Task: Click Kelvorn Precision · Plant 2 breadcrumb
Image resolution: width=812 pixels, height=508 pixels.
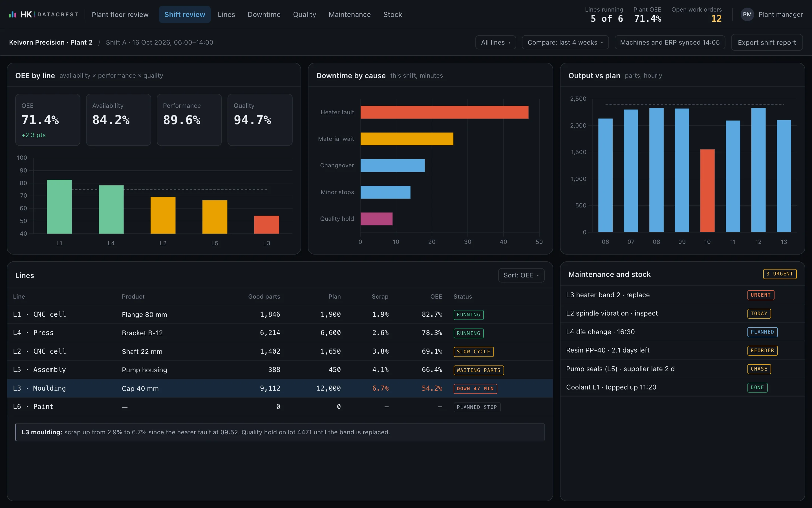Action: tap(51, 42)
